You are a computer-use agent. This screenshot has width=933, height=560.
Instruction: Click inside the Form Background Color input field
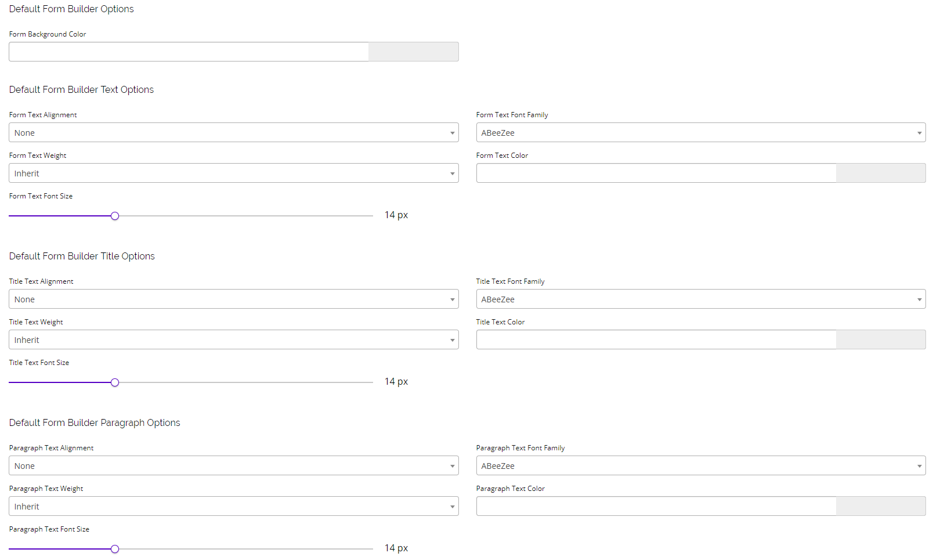(x=189, y=52)
